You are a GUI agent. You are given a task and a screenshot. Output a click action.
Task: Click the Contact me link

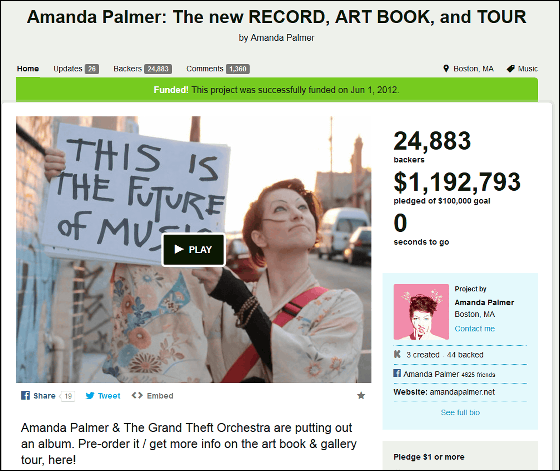[475, 329]
